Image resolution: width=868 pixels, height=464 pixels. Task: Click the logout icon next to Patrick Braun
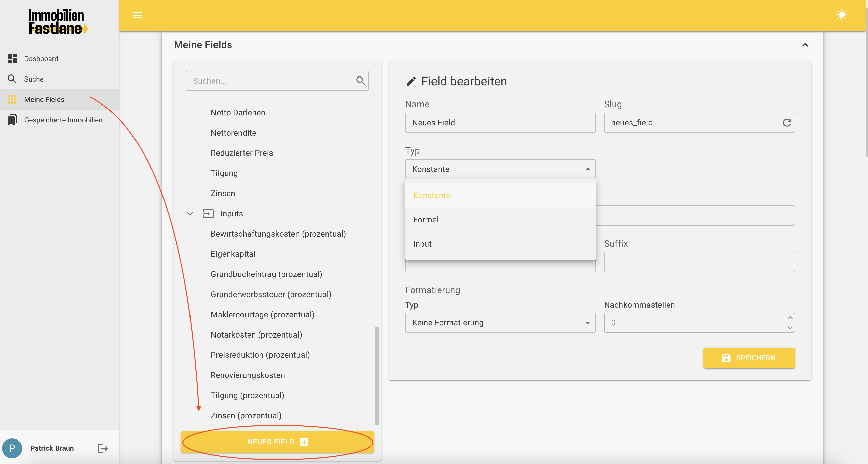click(102, 448)
